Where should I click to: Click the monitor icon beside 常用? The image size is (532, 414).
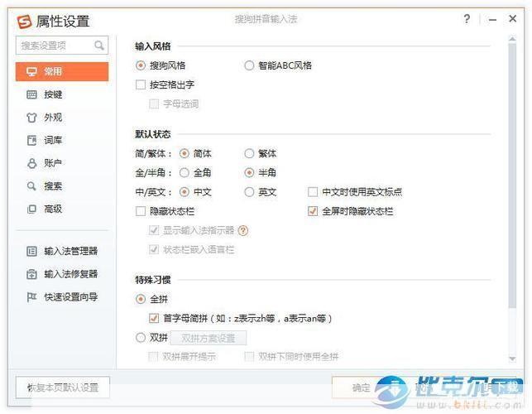(x=31, y=72)
